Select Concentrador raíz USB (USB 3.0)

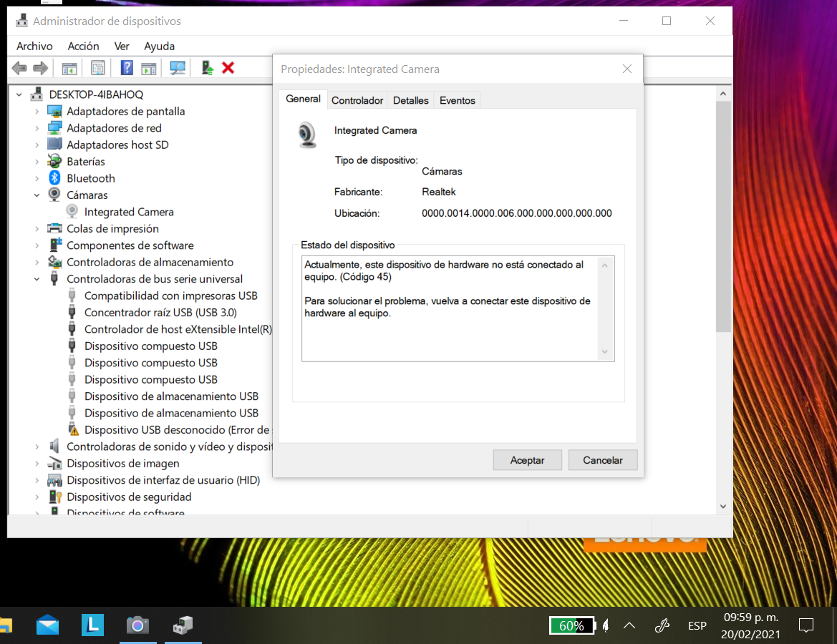(x=160, y=312)
